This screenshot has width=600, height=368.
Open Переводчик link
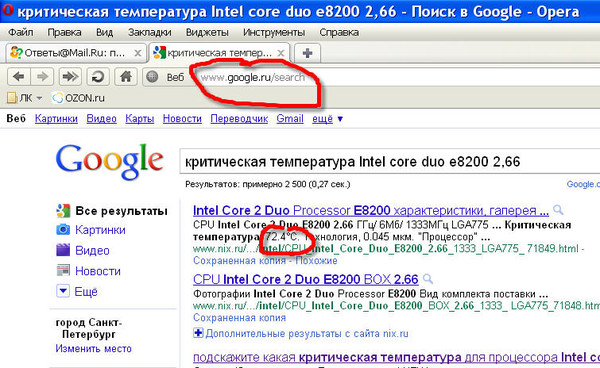point(239,119)
